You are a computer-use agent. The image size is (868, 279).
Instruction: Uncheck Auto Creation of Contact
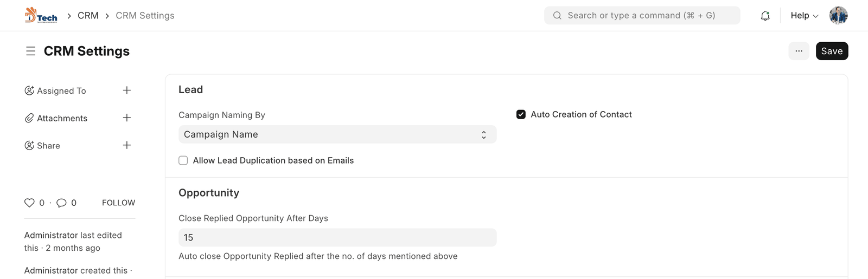click(521, 114)
